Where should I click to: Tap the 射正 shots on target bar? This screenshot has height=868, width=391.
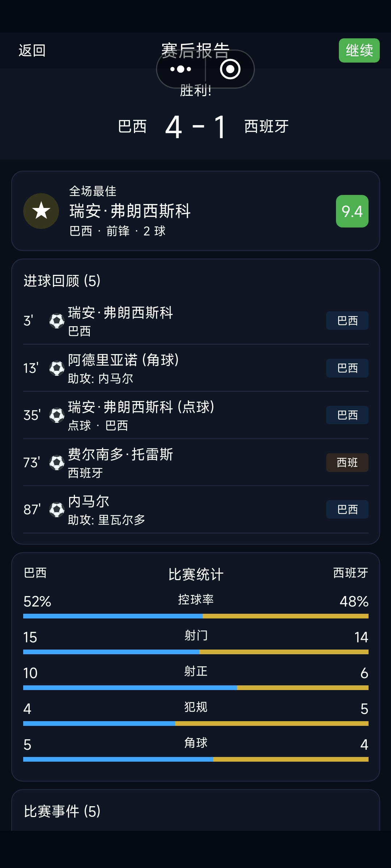coord(196,688)
